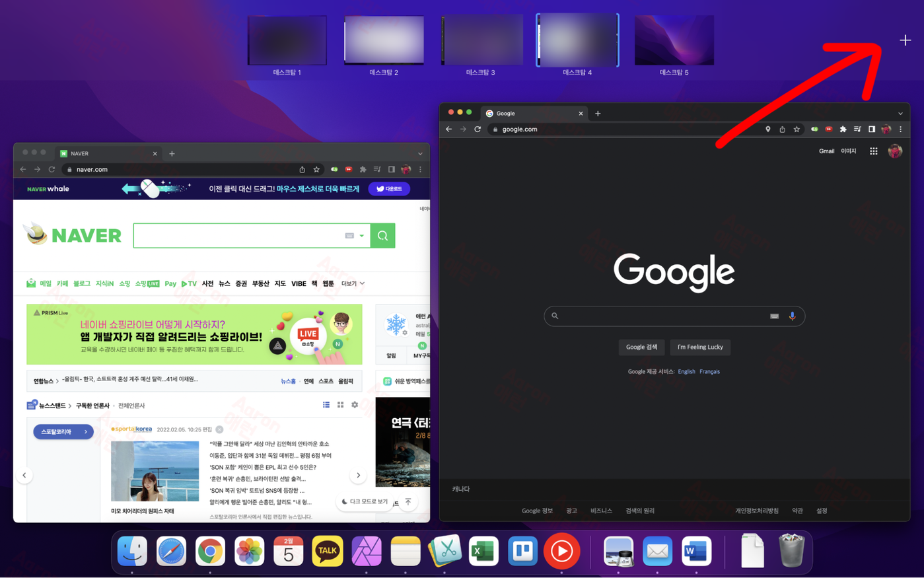Click the scroll-to-top arrow button on Naver
924x578 pixels.
408,502
